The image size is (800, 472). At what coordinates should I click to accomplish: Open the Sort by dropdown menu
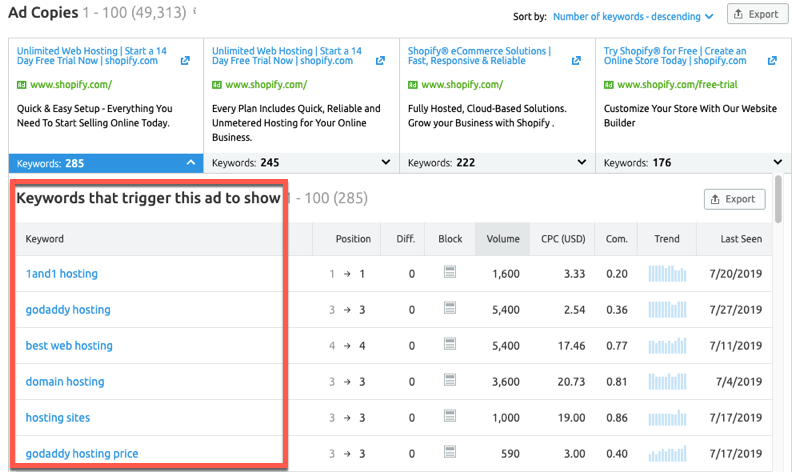click(x=632, y=16)
